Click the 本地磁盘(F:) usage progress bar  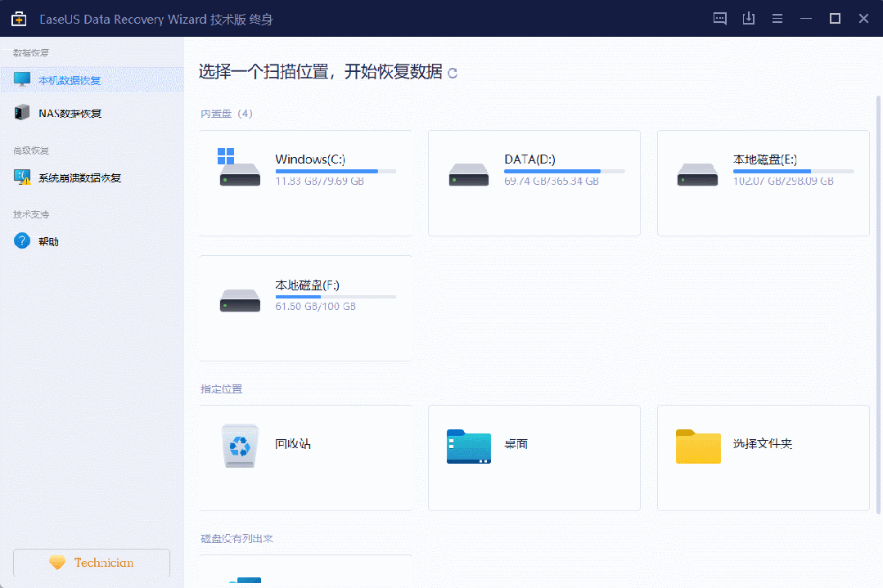coord(336,297)
